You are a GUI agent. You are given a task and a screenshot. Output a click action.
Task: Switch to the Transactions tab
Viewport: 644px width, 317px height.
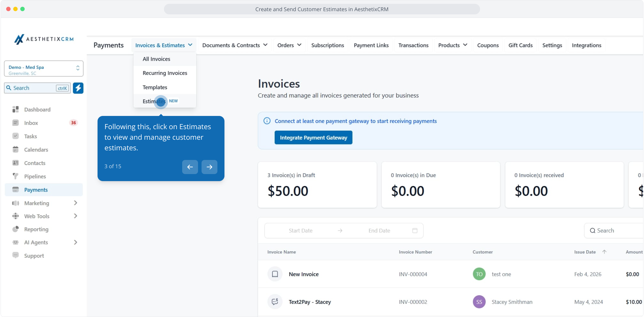(413, 45)
